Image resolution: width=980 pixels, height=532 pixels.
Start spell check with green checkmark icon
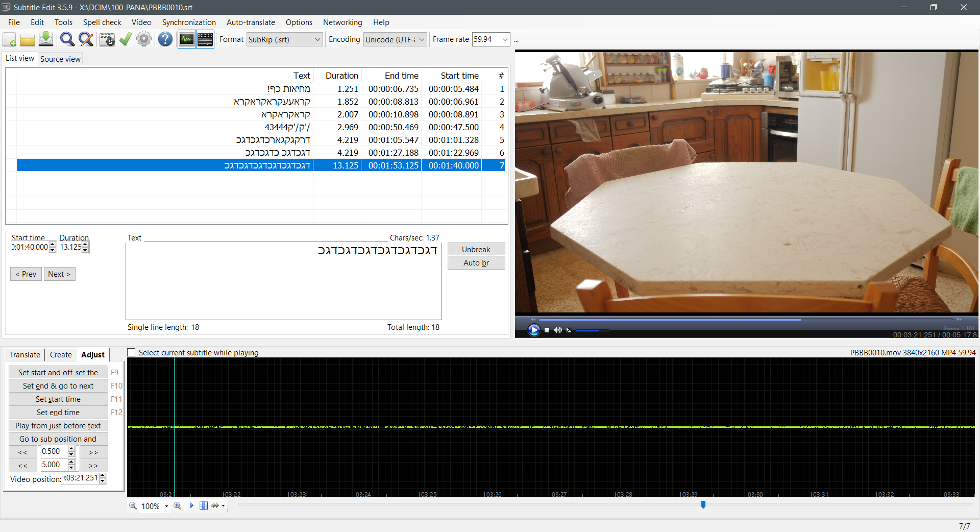click(125, 39)
